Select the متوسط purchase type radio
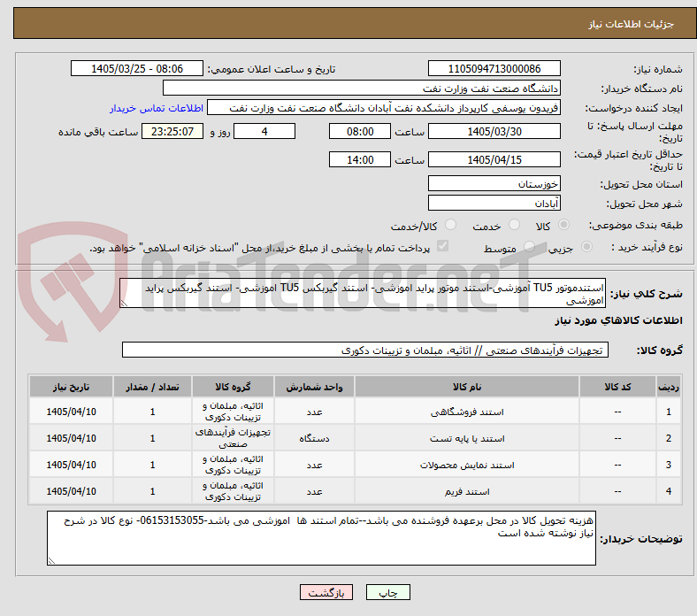This screenshot has height=616, width=697. [x=529, y=247]
